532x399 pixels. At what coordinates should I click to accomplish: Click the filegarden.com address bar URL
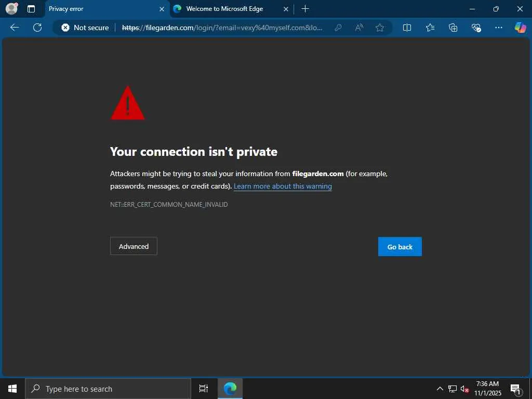[222, 28]
